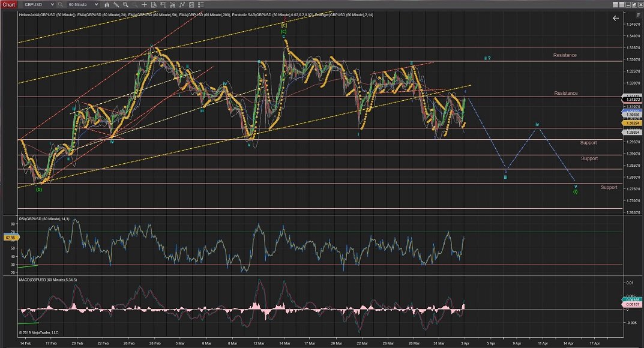
Task: Select the drawing tools pencil icon
Action: pyautogui.click(x=116, y=5)
